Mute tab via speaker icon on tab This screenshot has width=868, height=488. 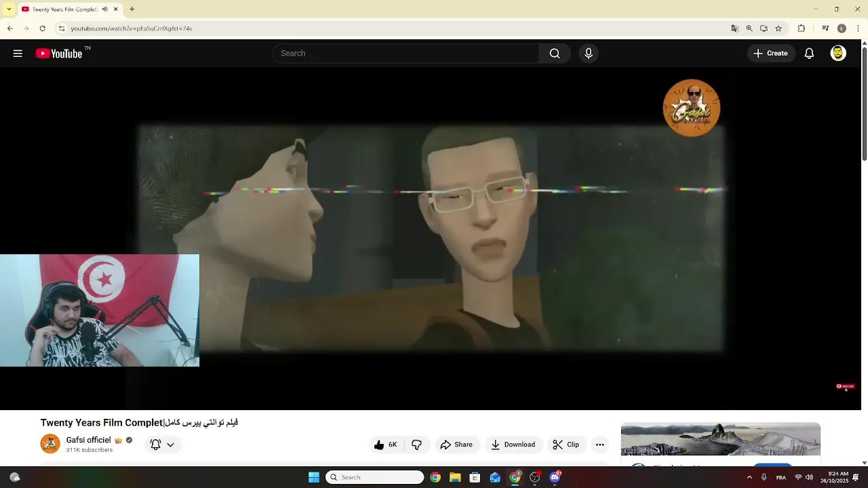(104, 9)
